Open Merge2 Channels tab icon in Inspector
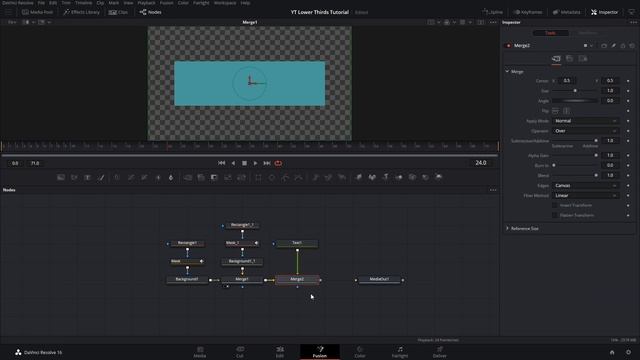Viewport: 640px width, 360px height. point(569,59)
